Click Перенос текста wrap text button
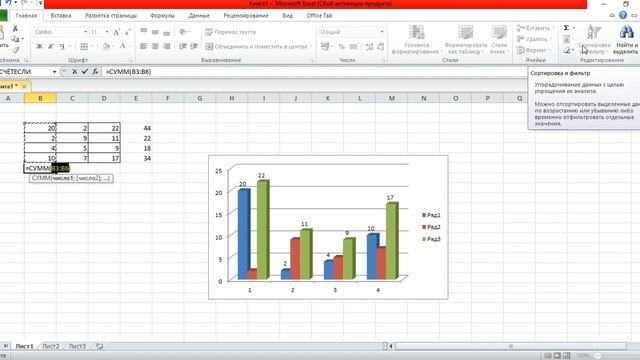The image size is (640, 360). pyautogui.click(x=230, y=32)
